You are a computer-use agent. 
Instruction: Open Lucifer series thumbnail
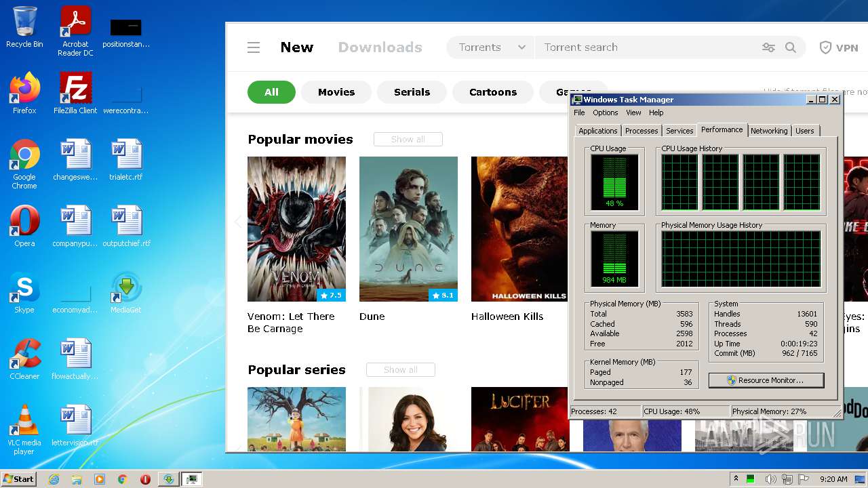click(x=519, y=419)
